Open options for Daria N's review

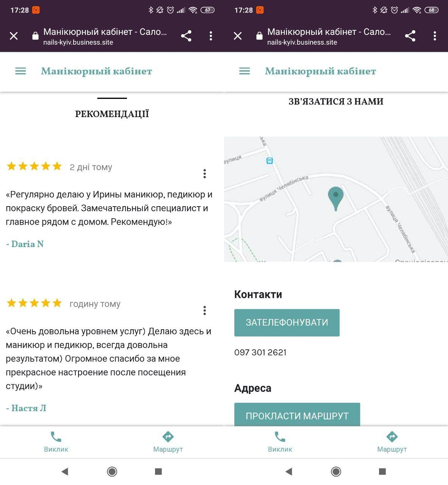205,174
